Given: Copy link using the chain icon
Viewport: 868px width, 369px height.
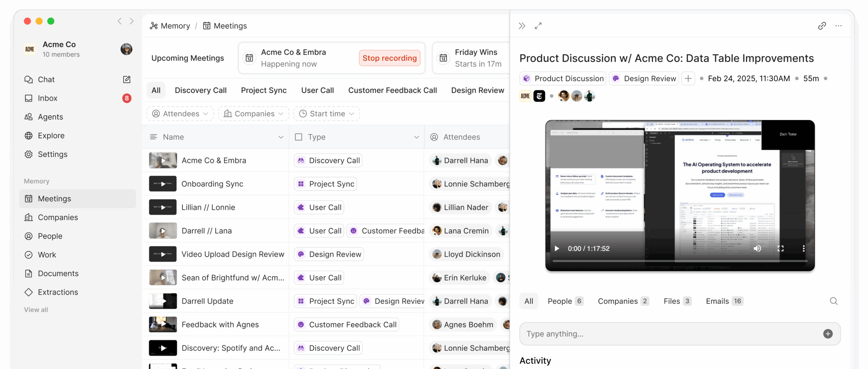Looking at the screenshot, I should pos(822,26).
